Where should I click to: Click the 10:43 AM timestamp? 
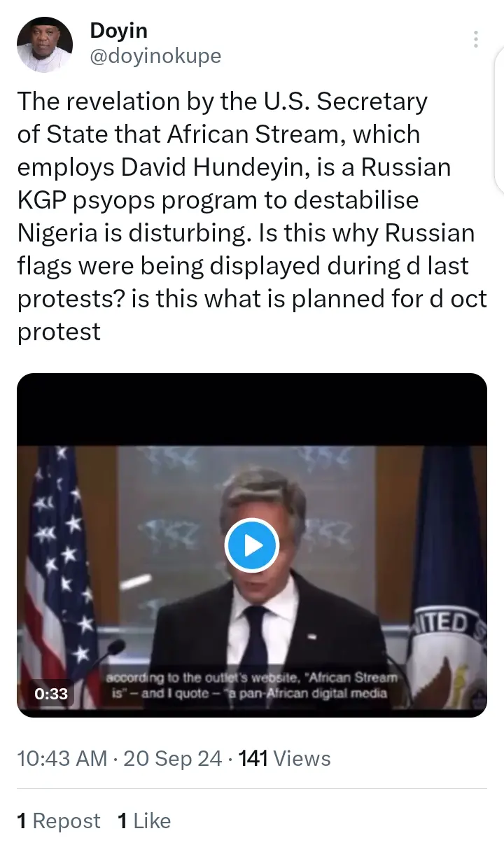[62, 758]
